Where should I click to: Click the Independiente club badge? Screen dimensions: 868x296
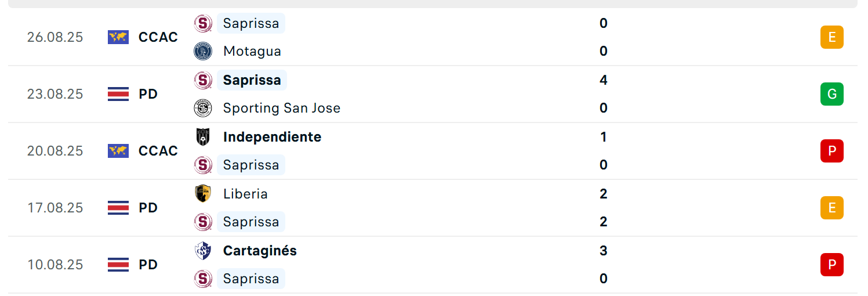pos(203,137)
